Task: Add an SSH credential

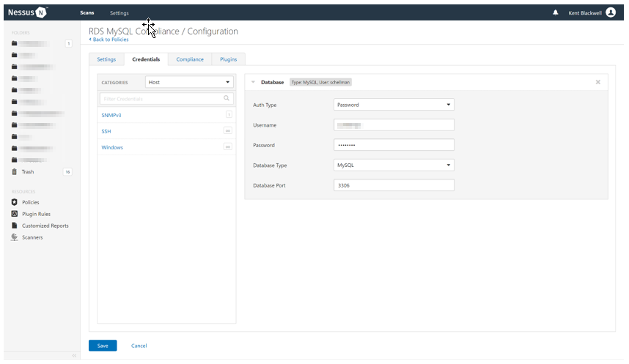Action: (x=106, y=131)
